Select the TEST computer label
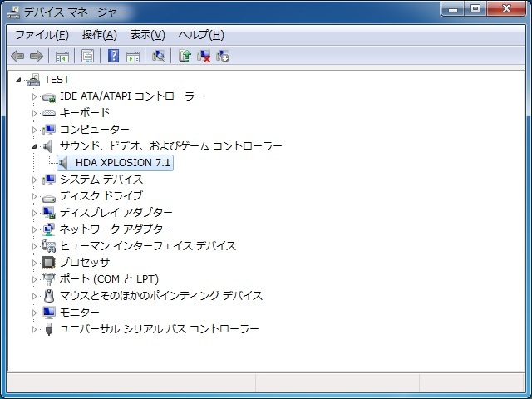This screenshot has height=399, width=532. [x=57, y=80]
